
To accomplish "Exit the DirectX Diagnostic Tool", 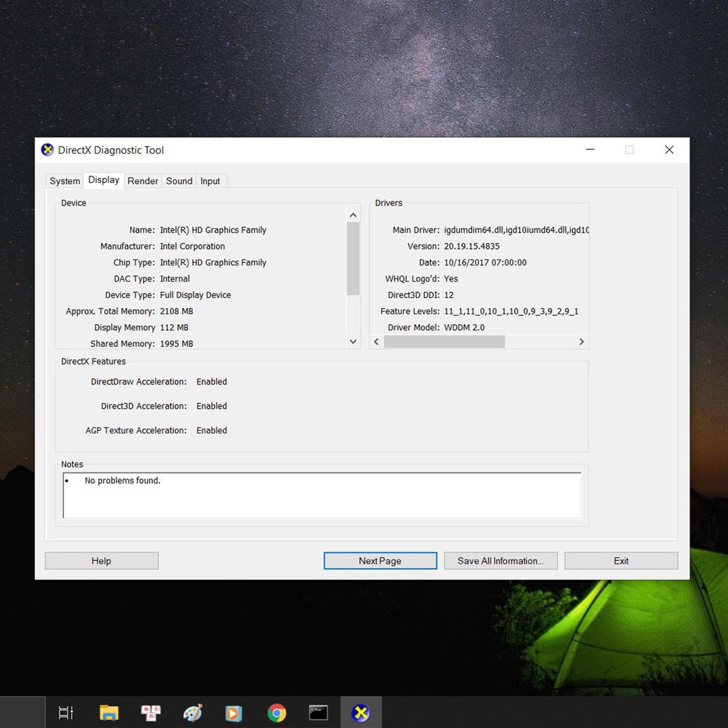I will (x=621, y=561).
